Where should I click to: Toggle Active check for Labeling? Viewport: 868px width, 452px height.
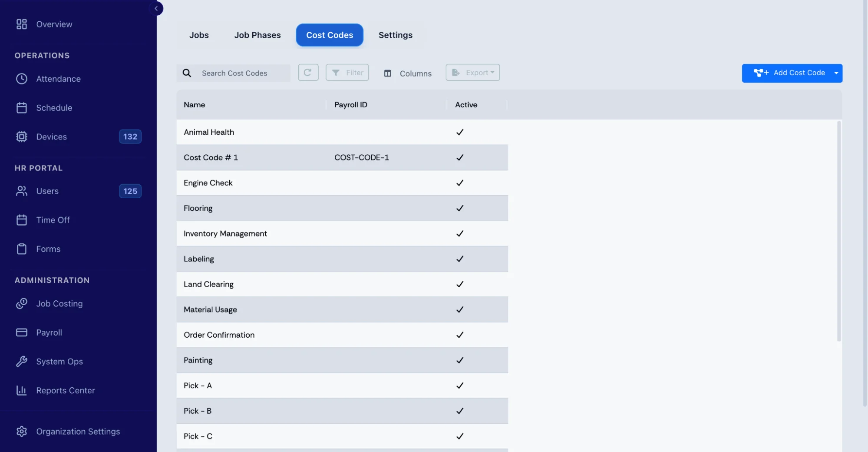(460, 259)
